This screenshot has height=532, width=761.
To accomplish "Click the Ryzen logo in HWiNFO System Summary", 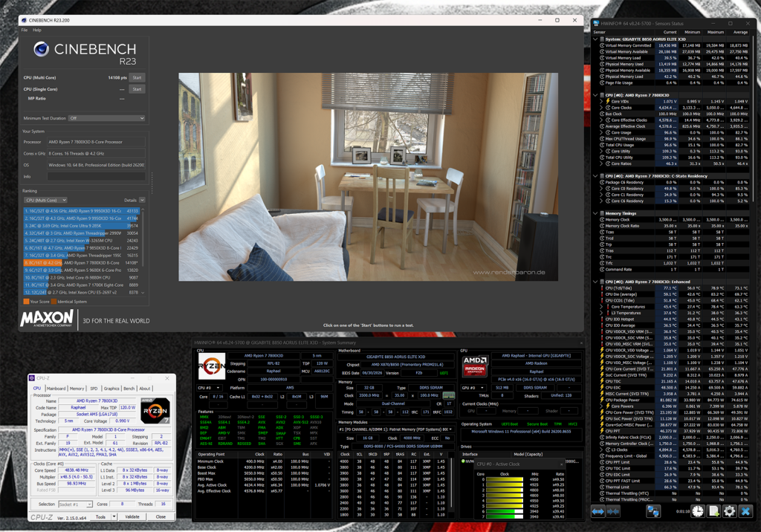I will point(211,366).
